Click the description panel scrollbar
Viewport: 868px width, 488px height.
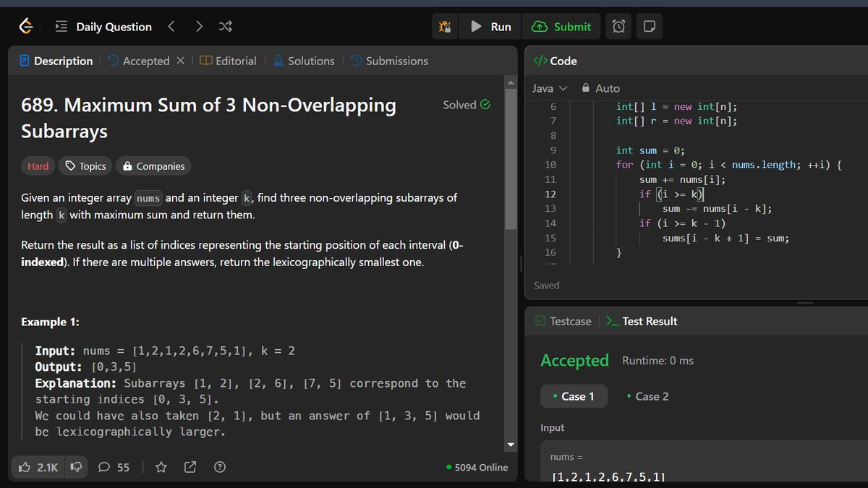click(x=511, y=159)
